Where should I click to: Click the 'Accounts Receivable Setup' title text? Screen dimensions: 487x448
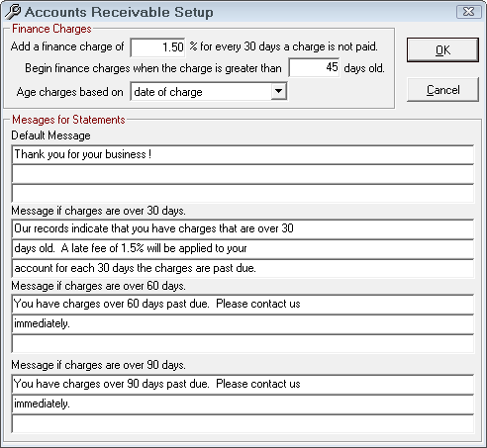(x=119, y=12)
